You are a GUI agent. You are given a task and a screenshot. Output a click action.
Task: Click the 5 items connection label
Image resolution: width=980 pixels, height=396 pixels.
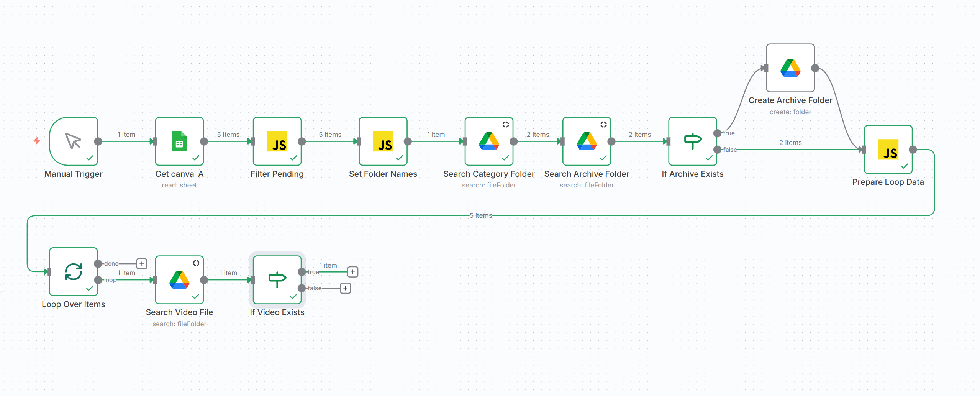click(481, 215)
